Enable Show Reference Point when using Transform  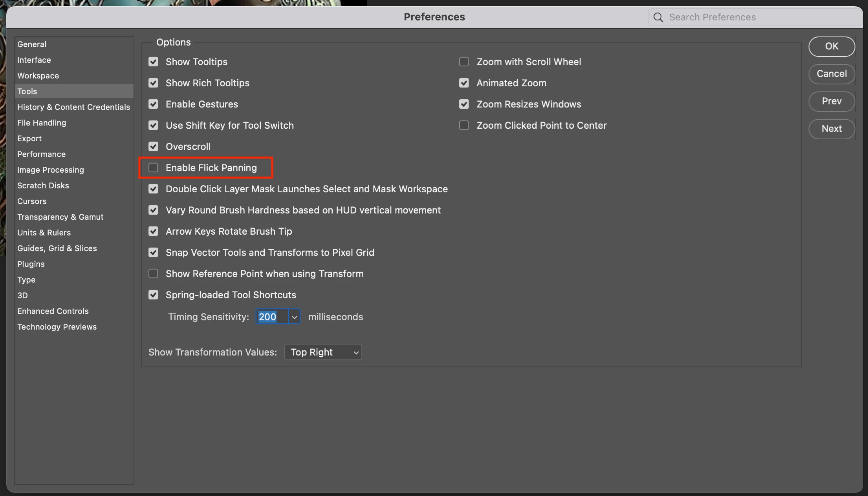point(153,274)
